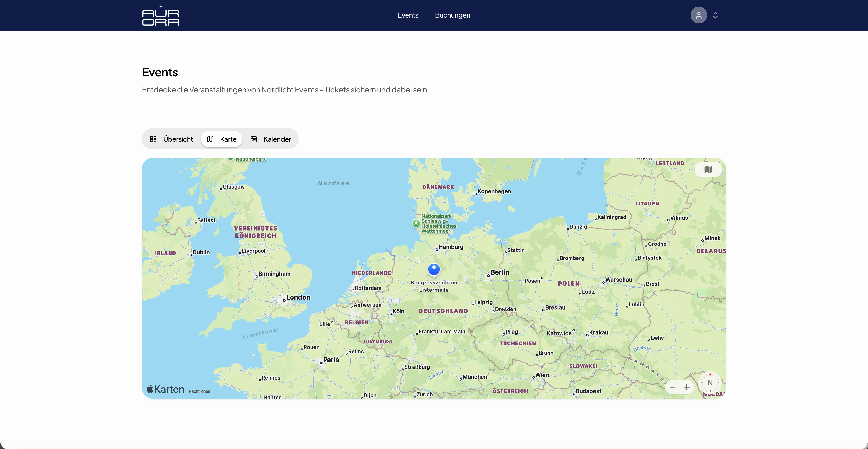The image size is (868, 449).
Task: Click the POLEN country label
Action: [569, 284]
